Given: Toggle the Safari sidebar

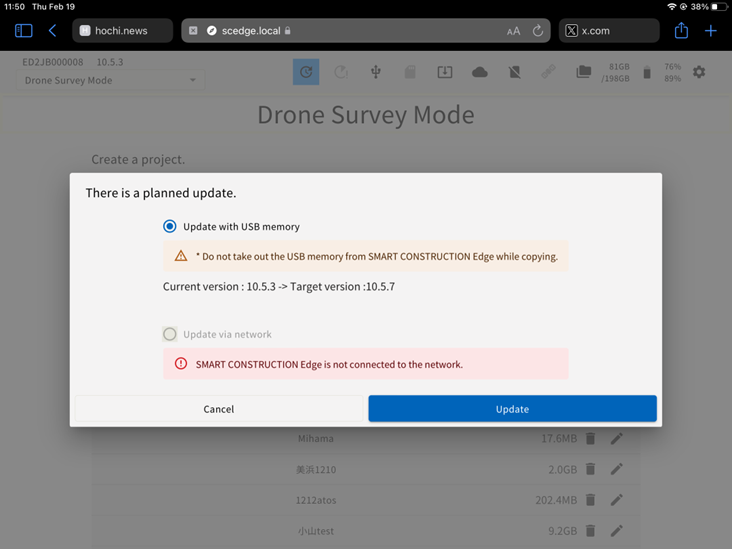Looking at the screenshot, I should 23,31.
